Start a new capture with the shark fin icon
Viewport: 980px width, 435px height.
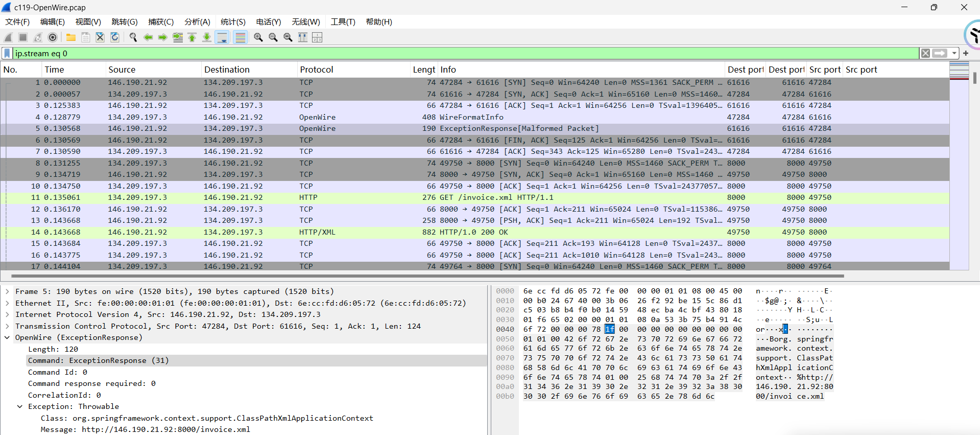coord(8,37)
